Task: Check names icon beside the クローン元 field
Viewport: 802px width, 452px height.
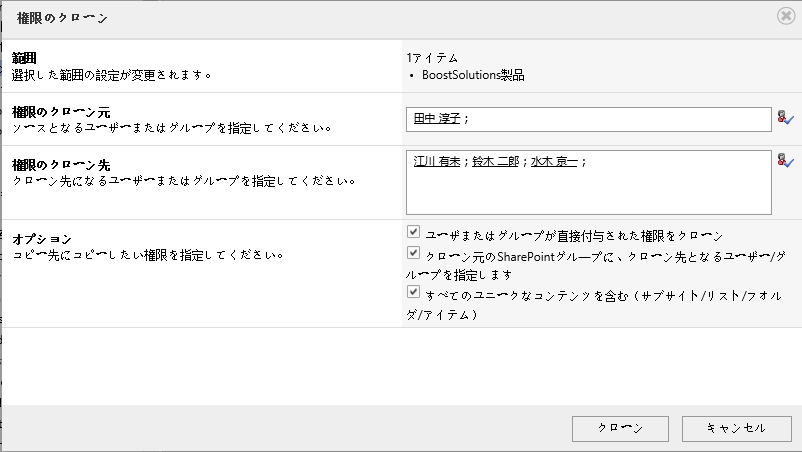Action: 786,118
